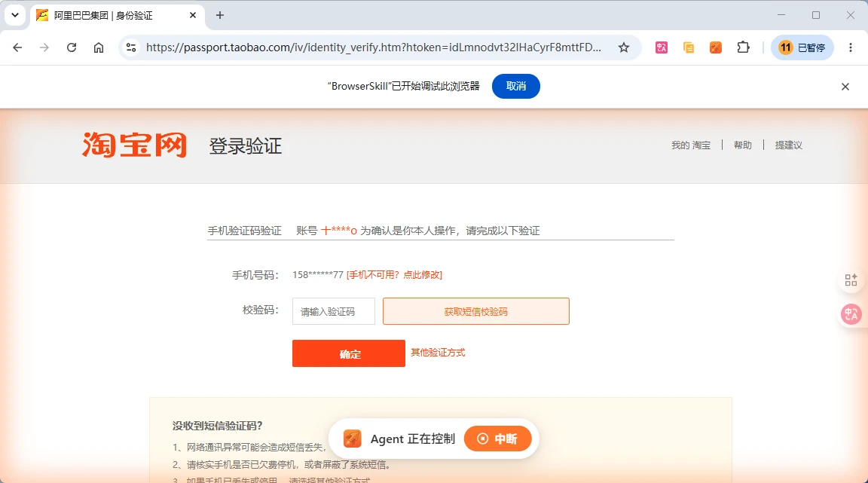868x483 pixels.
Task: Bookmark this page with the star
Action: (624, 47)
